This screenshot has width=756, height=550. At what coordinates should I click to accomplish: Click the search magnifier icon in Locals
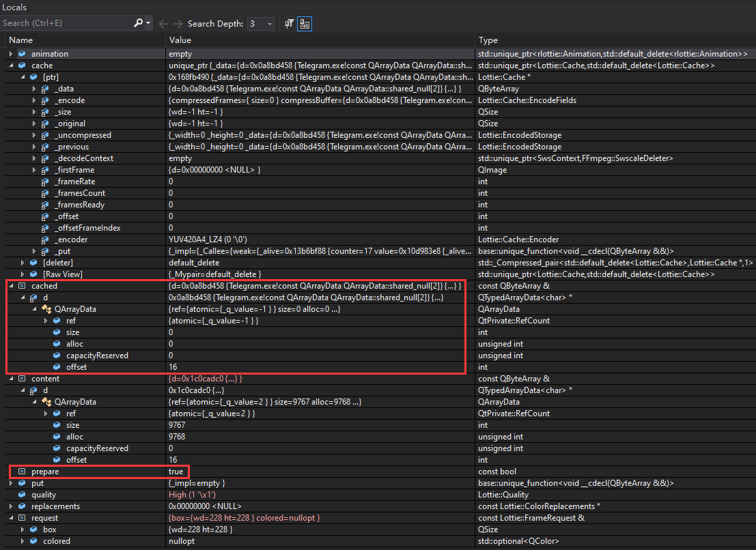(138, 23)
